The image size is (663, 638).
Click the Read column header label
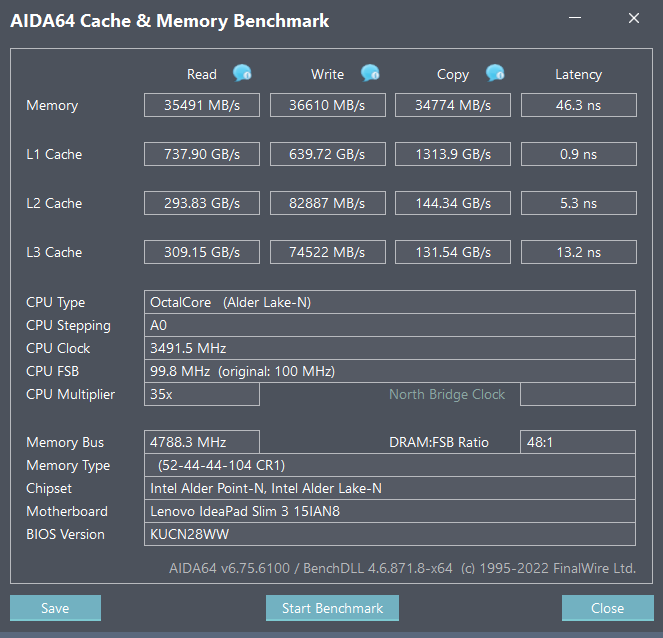202,74
